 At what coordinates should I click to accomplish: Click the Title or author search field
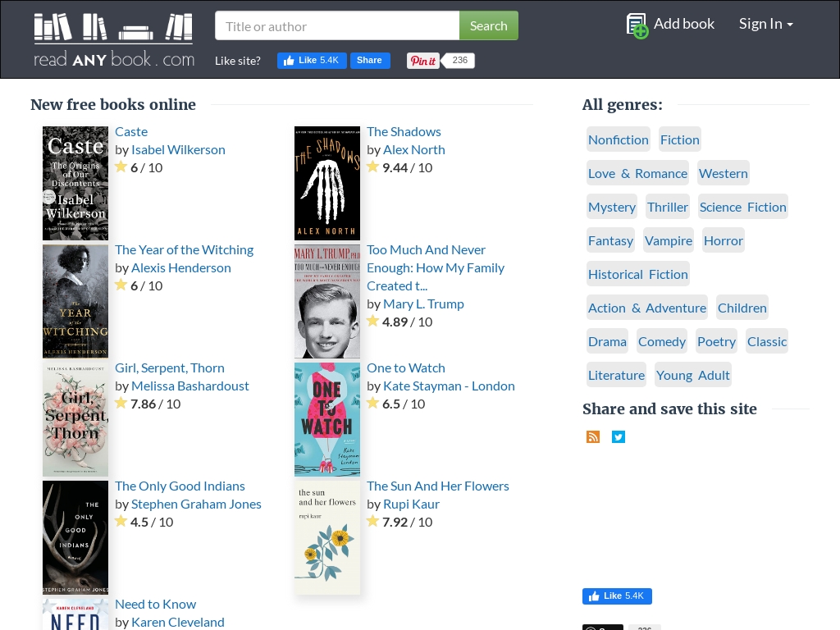pyautogui.click(x=337, y=25)
